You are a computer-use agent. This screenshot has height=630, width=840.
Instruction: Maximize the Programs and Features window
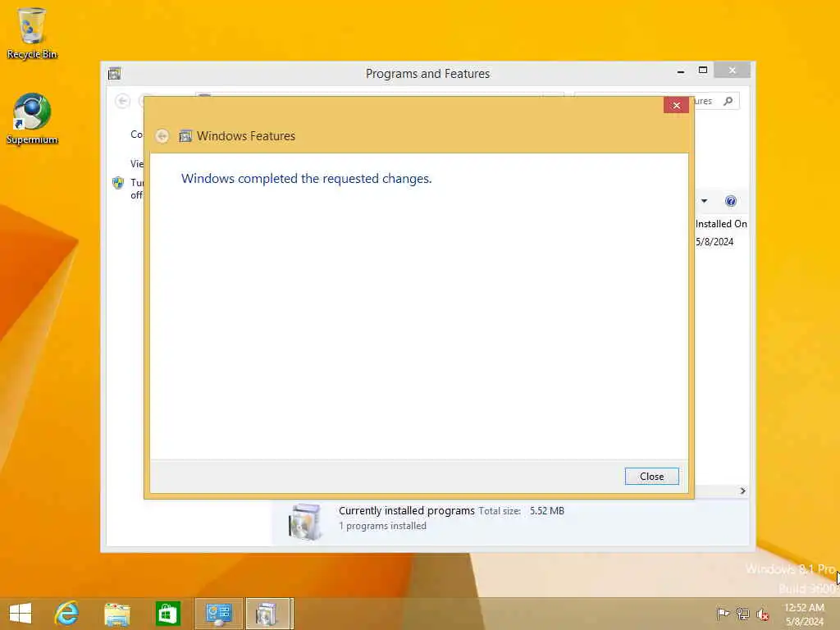(703, 71)
